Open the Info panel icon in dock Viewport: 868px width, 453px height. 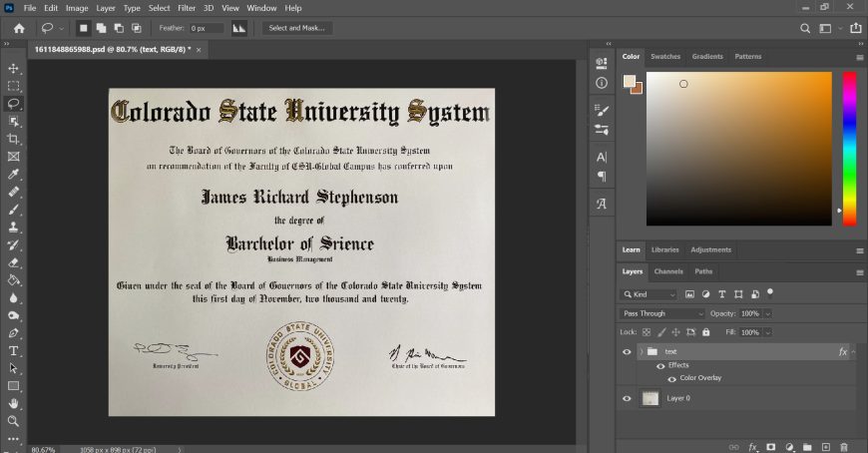pos(602,83)
